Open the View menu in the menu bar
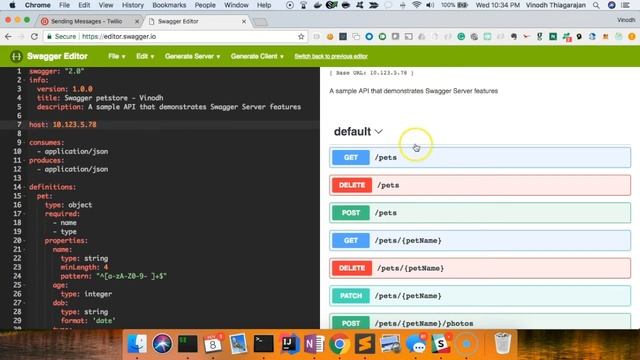Screen dimensions: 640x360 [x=106, y=5]
